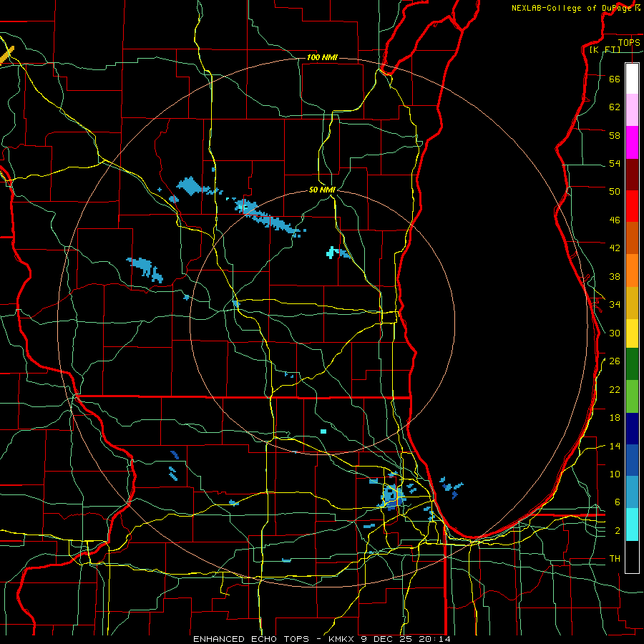644x644 pixels.
Task: Click the yellow legend color swatch
Action: point(632,333)
